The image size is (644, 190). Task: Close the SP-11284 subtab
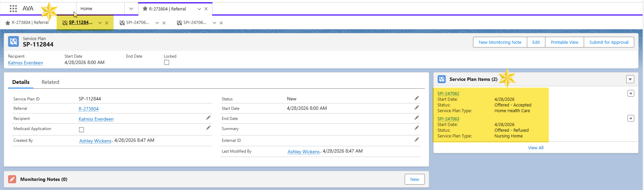[x=107, y=23]
